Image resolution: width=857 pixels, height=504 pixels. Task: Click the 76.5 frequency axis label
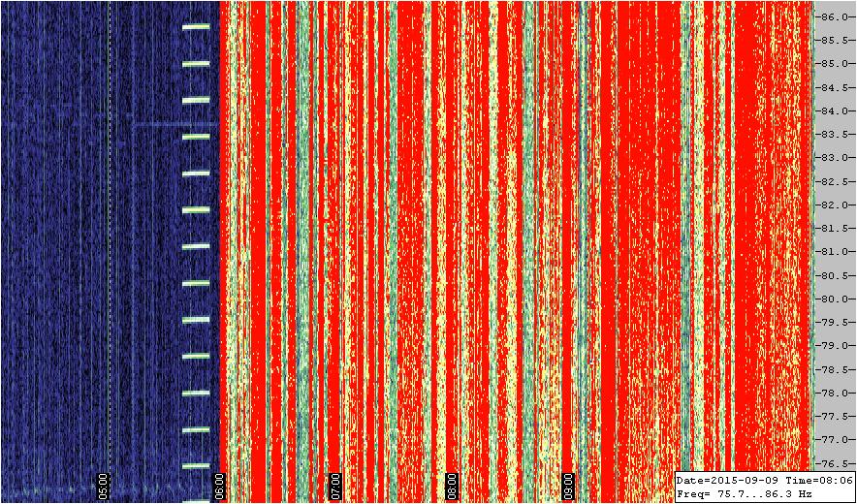(x=832, y=462)
